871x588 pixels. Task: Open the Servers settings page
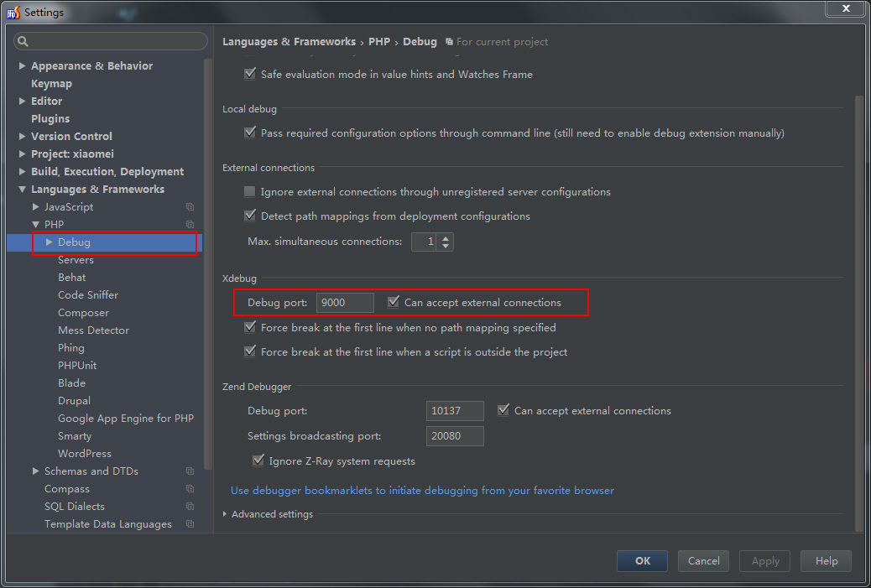click(76, 260)
